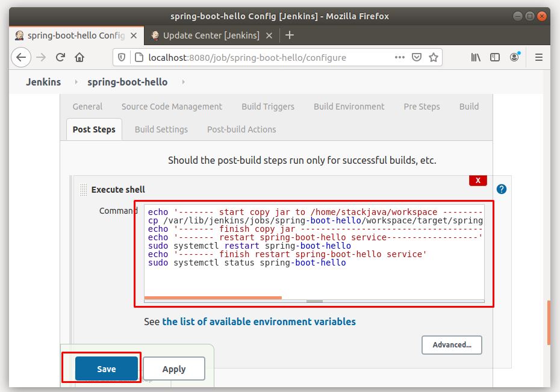Open the Build Settings tab
The image size is (560, 392).
161,129
